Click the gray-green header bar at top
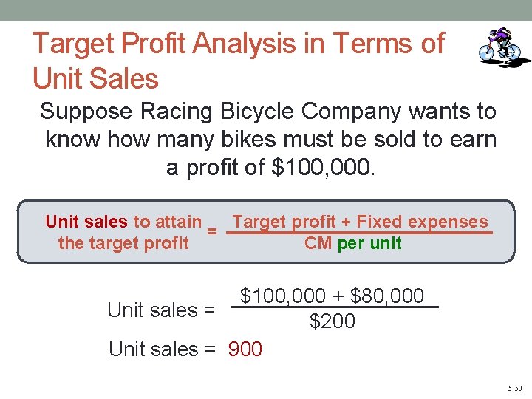The width and height of the screenshot is (532, 399). tap(266, 10)
